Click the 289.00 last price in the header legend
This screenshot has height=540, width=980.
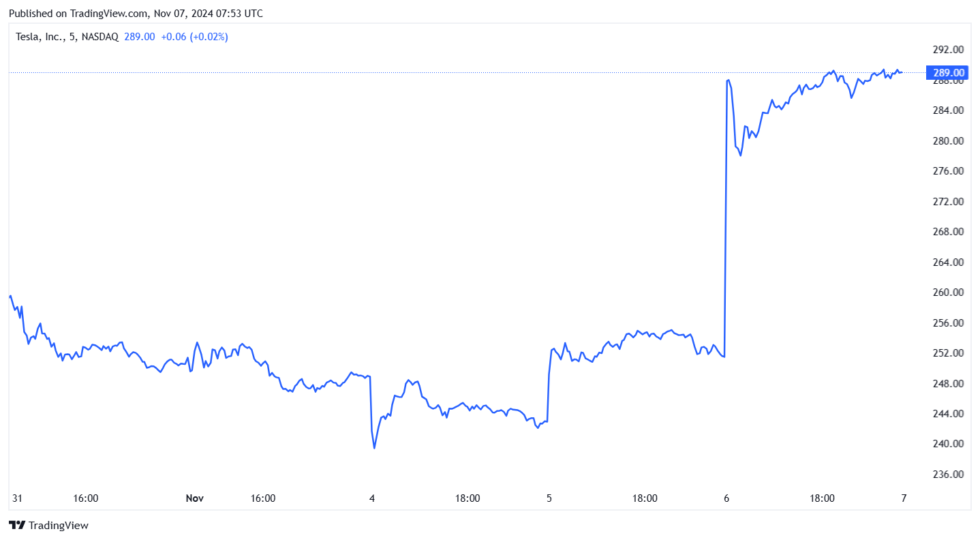click(139, 37)
